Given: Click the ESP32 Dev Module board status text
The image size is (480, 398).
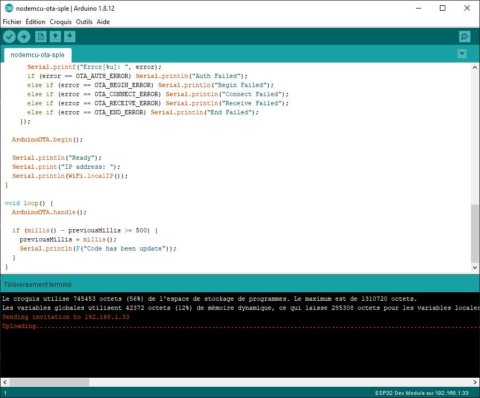Looking at the screenshot, I should point(422,393).
